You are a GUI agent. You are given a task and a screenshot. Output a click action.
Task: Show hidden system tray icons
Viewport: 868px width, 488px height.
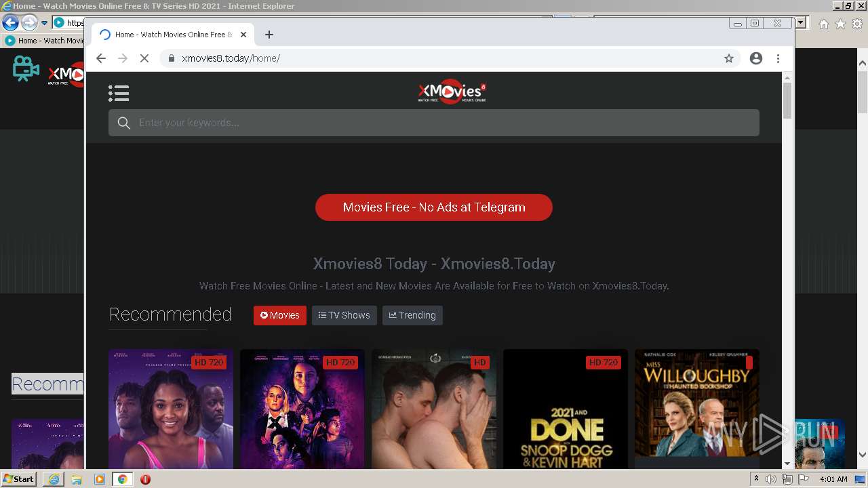click(757, 479)
